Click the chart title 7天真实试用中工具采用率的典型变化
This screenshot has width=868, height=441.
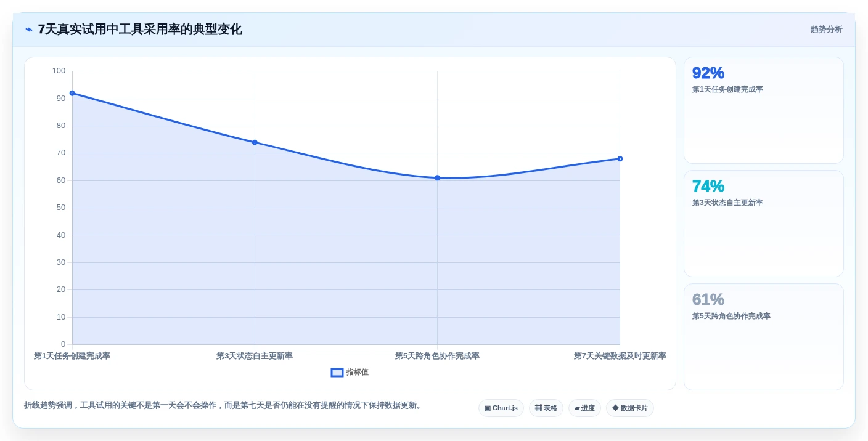[x=140, y=30]
